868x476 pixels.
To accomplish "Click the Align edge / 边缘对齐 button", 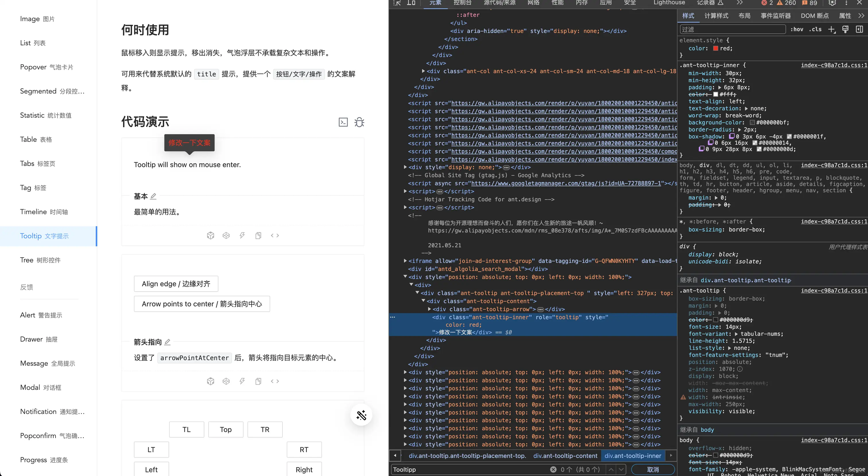I will pos(176,284).
